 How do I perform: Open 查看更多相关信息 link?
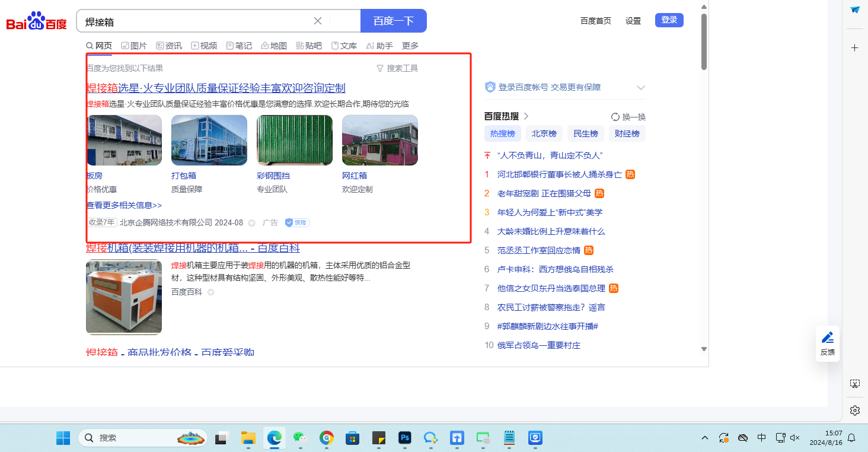(124, 205)
